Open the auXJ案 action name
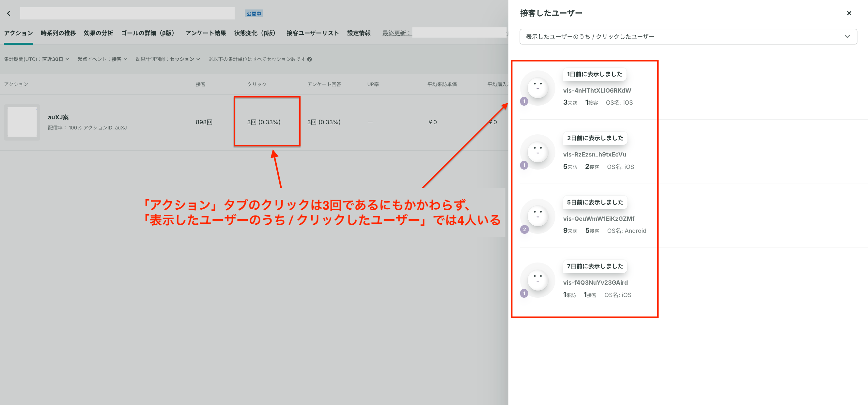 (58, 117)
